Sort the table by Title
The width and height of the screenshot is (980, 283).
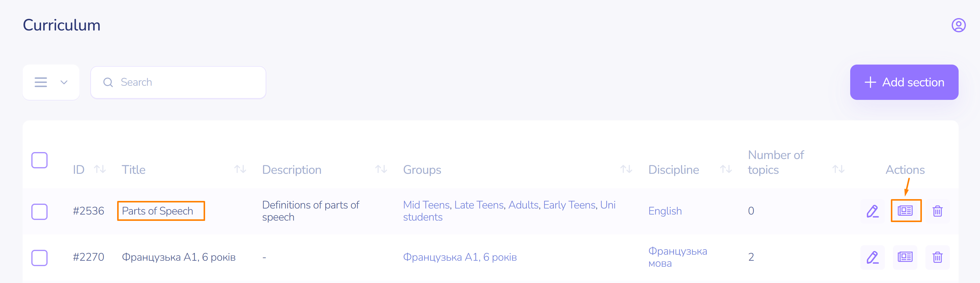[240, 169]
